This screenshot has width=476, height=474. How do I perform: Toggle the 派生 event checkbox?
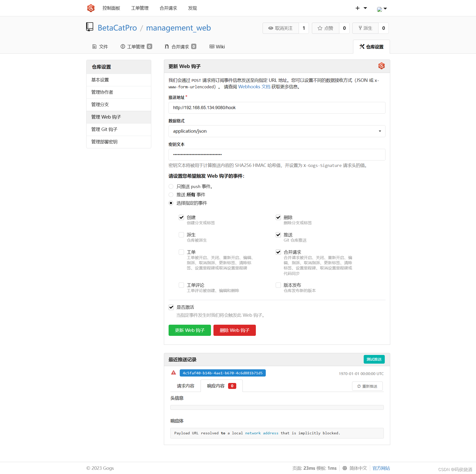click(181, 235)
